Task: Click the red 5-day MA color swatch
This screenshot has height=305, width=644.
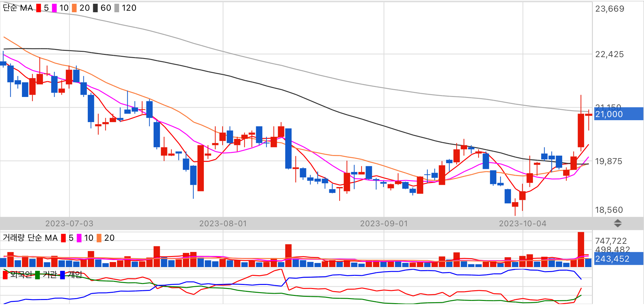Action: coord(39,8)
